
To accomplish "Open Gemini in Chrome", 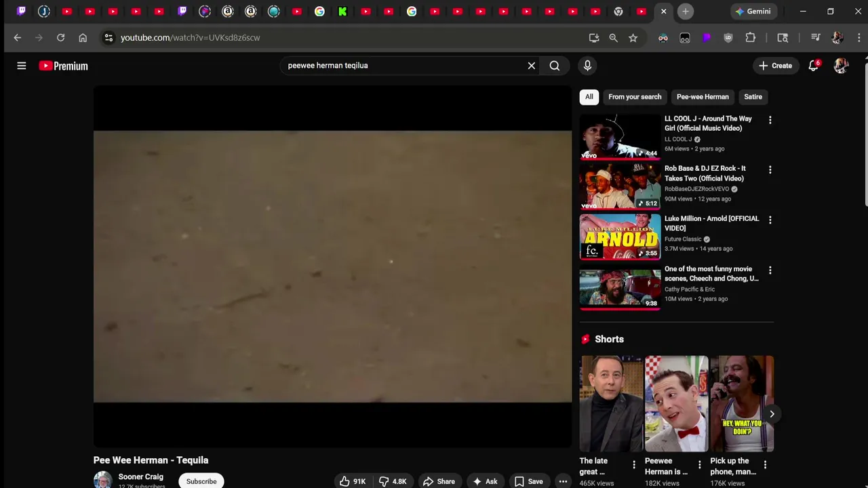I will point(753,12).
